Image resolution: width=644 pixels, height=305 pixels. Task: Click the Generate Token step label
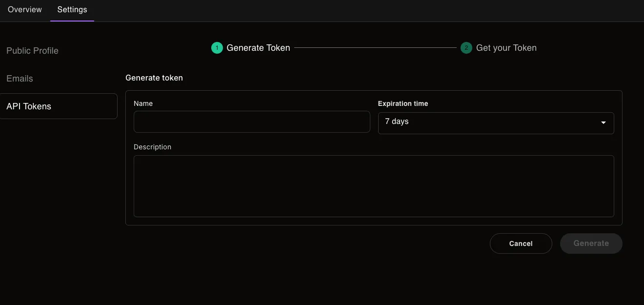click(x=258, y=47)
